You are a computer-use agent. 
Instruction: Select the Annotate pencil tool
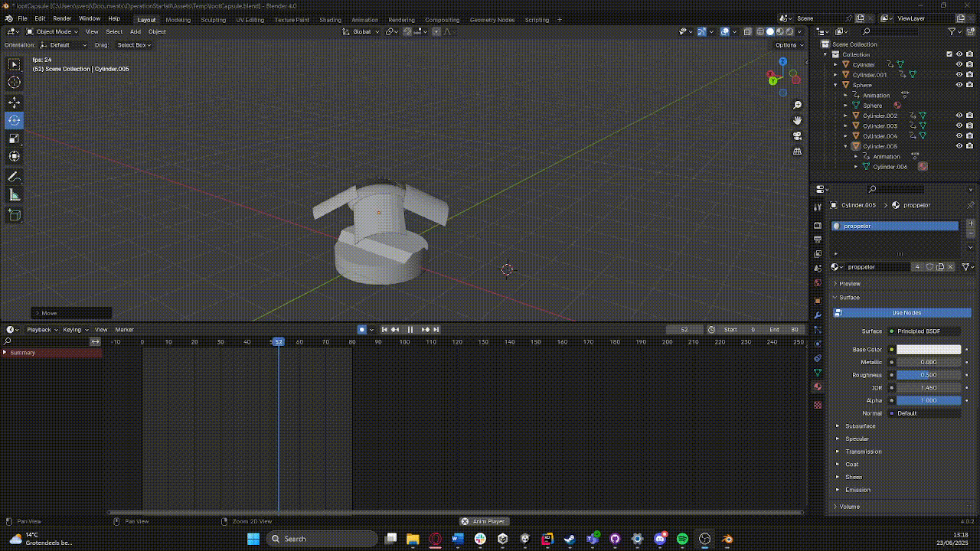14,177
